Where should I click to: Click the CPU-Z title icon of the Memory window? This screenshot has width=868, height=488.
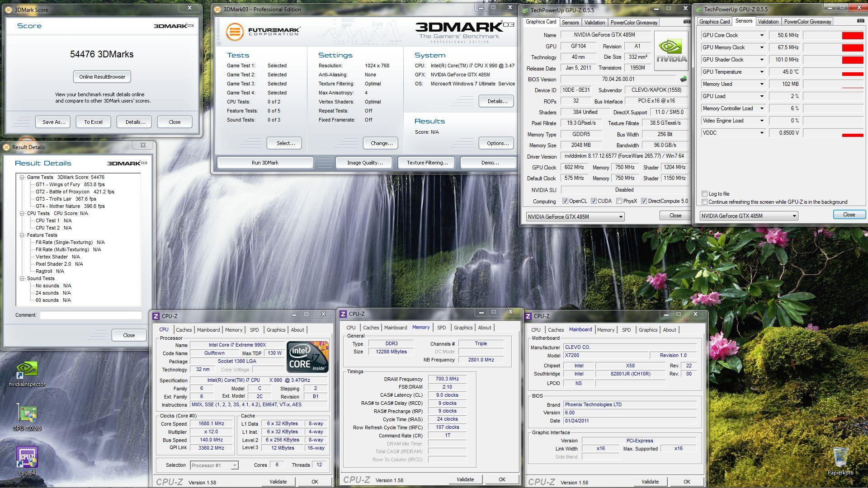click(343, 314)
